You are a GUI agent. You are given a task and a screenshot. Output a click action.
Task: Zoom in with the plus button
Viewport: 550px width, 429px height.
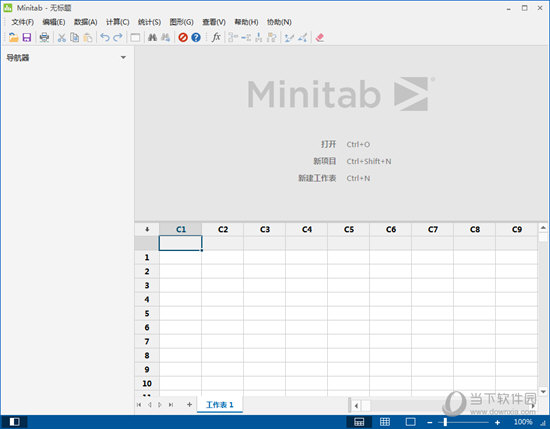coord(497,422)
